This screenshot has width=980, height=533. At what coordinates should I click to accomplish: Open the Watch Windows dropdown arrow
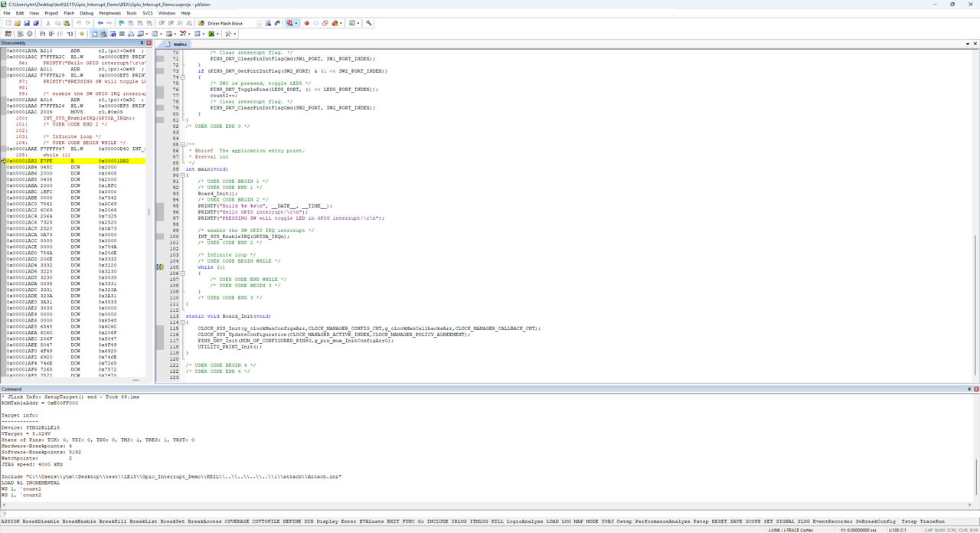(x=146, y=34)
